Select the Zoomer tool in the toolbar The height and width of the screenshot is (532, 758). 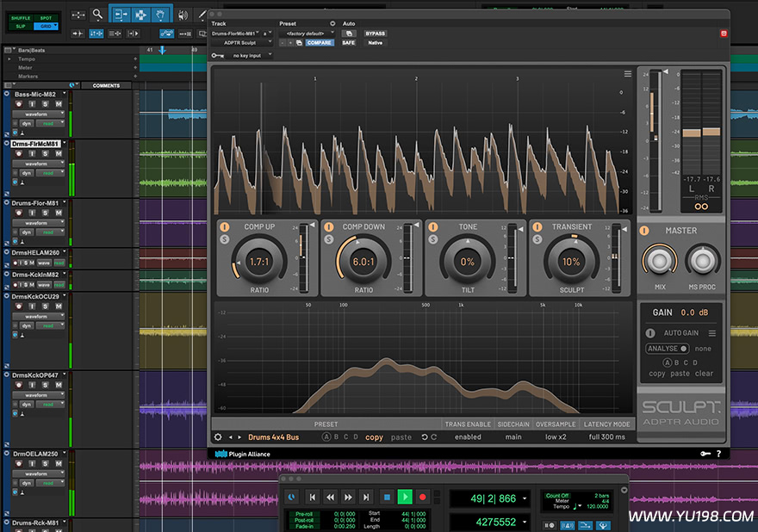97,14
